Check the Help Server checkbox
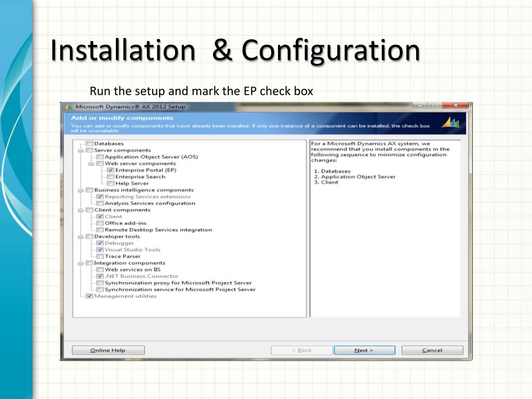This screenshot has height=399, width=532. [111, 183]
